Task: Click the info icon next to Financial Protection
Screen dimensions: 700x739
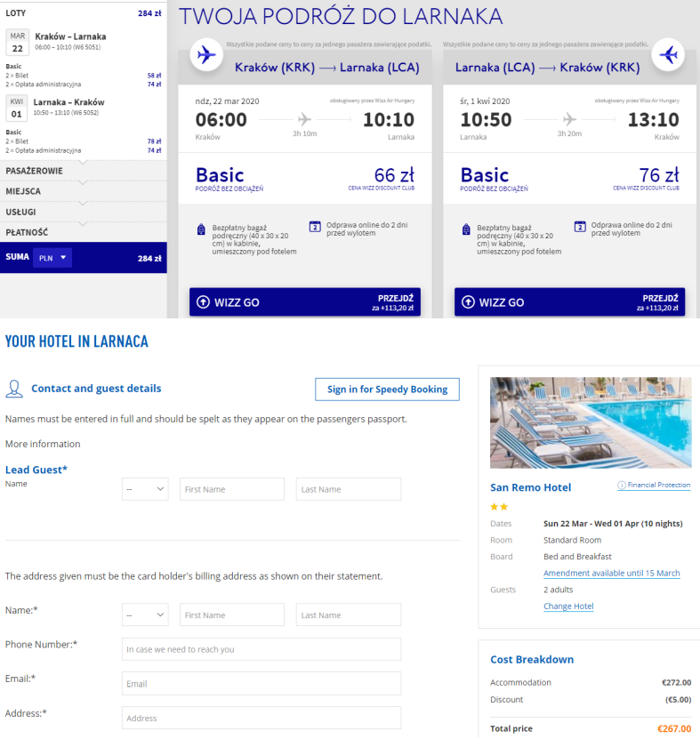Action: click(x=622, y=485)
